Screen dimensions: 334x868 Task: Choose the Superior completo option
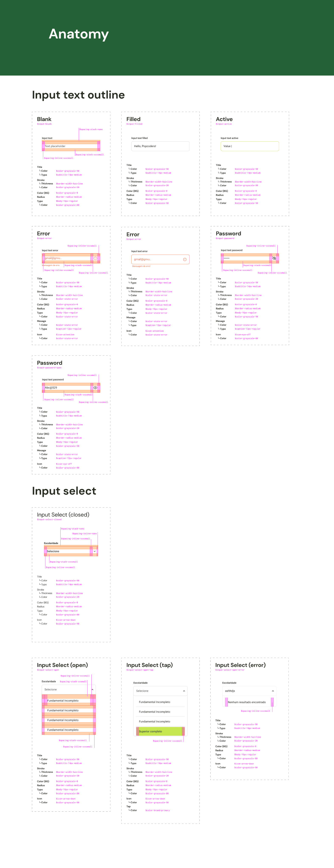160,731
